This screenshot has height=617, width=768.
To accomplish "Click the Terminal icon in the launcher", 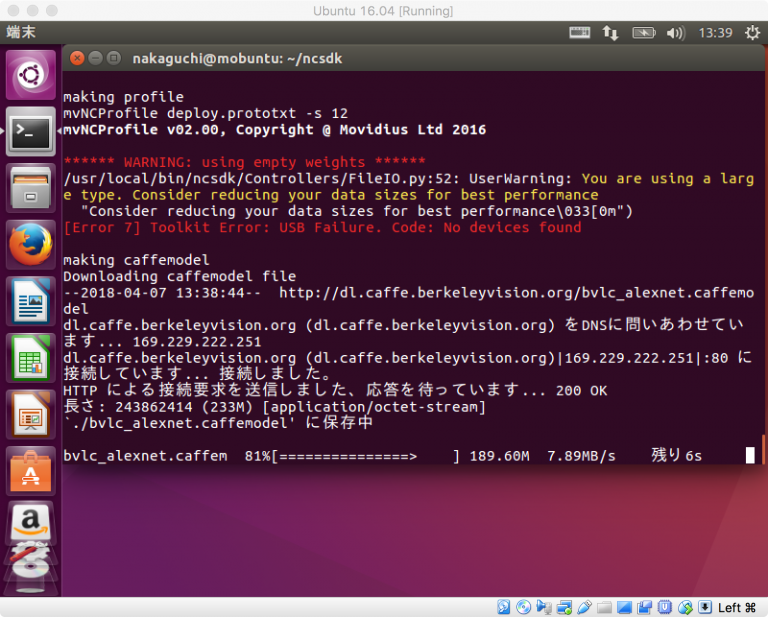I will [x=30, y=131].
